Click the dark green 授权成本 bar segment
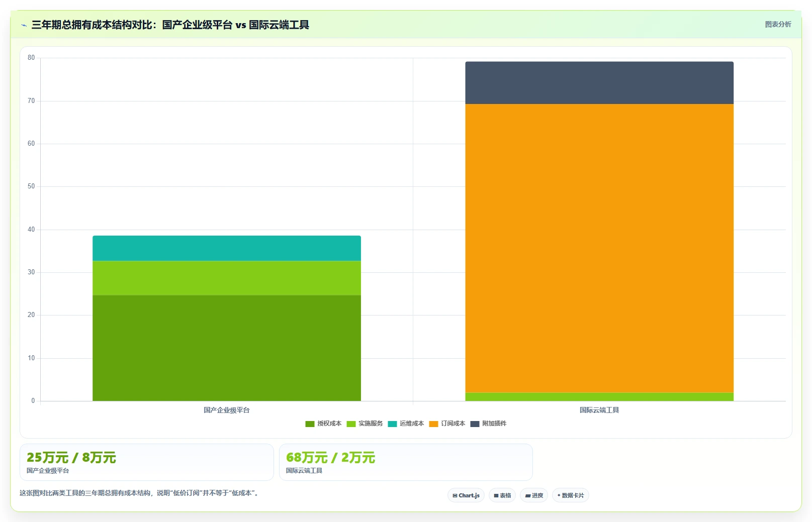The width and height of the screenshot is (812, 522). 227,348
